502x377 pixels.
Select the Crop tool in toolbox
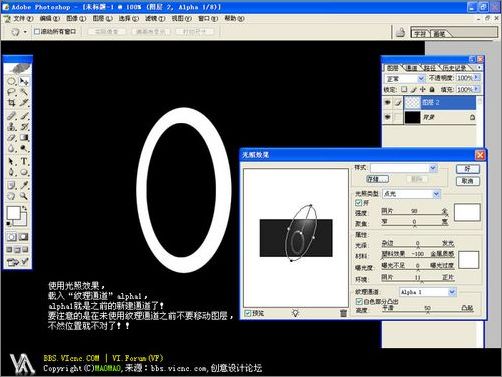[x=11, y=103]
